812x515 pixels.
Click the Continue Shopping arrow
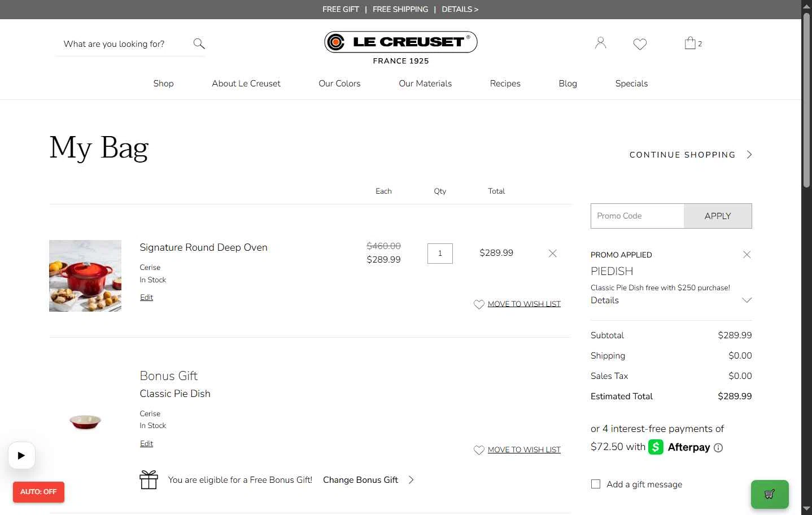coord(749,155)
